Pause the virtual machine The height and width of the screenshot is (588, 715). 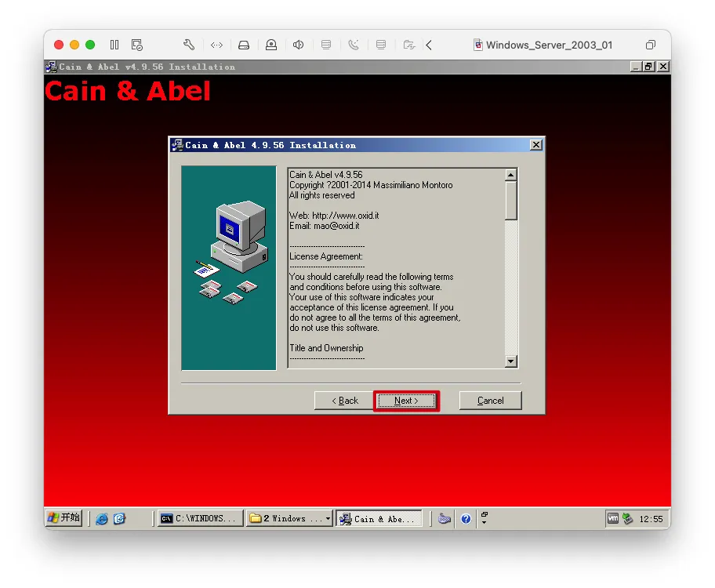[114, 45]
